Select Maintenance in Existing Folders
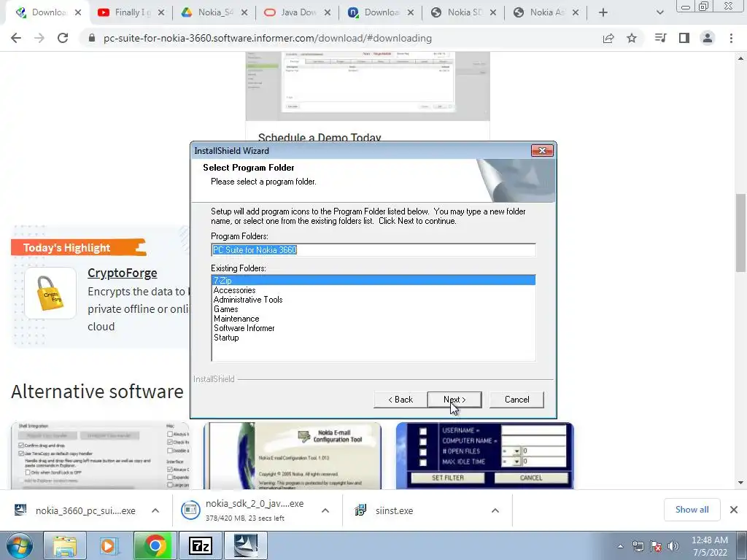This screenshot has height=560, width=747. coord(236,319)
